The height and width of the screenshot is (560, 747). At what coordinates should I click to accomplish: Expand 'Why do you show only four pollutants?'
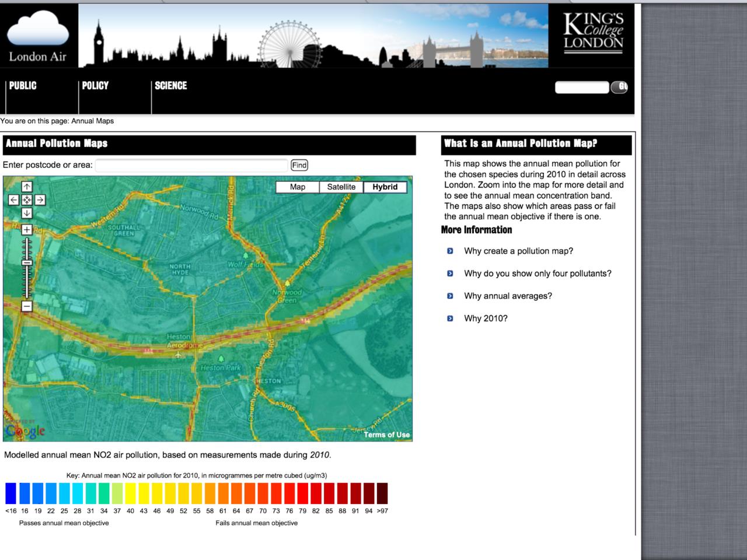pos(537,274)
